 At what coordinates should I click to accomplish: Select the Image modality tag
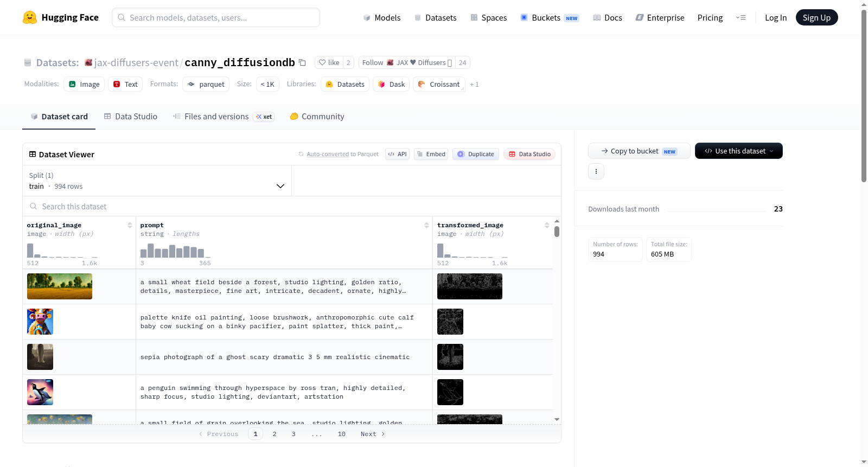click(x=84, y=84)
